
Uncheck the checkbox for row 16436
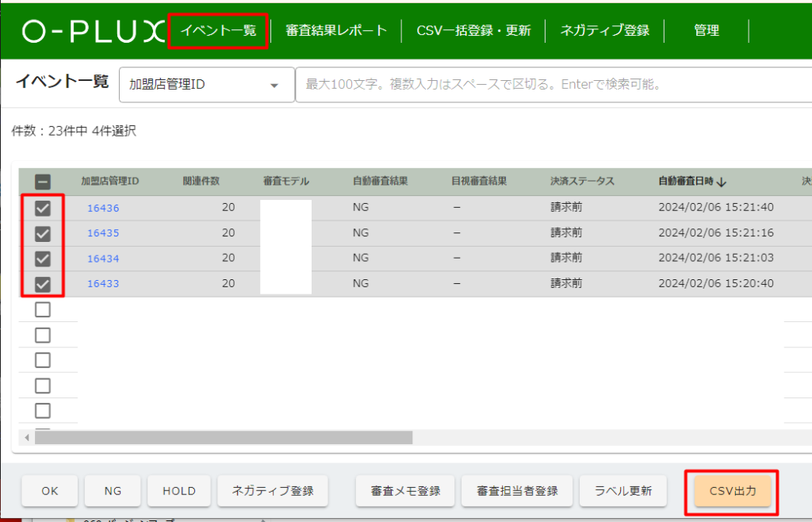(43, 208)
